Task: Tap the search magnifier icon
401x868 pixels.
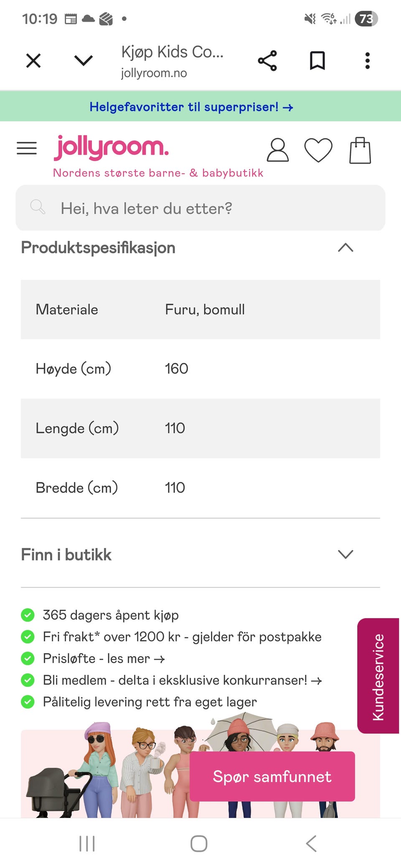Action: tap(38, 207)
